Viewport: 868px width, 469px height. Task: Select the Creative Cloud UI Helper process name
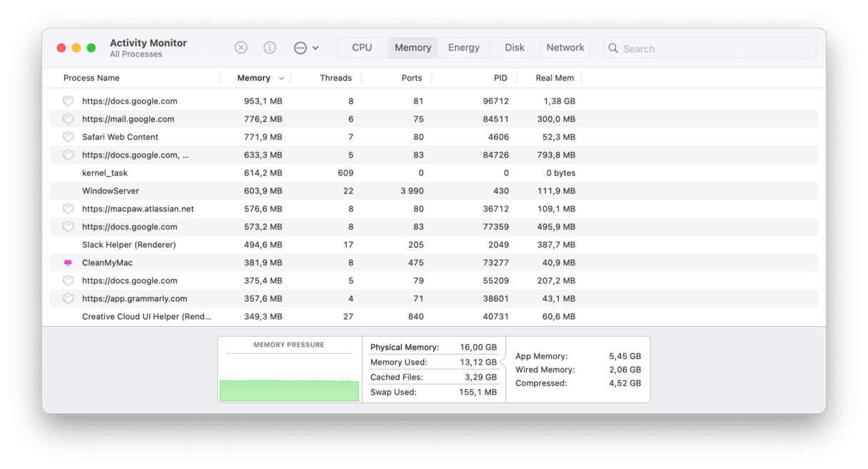pos(146,316)
